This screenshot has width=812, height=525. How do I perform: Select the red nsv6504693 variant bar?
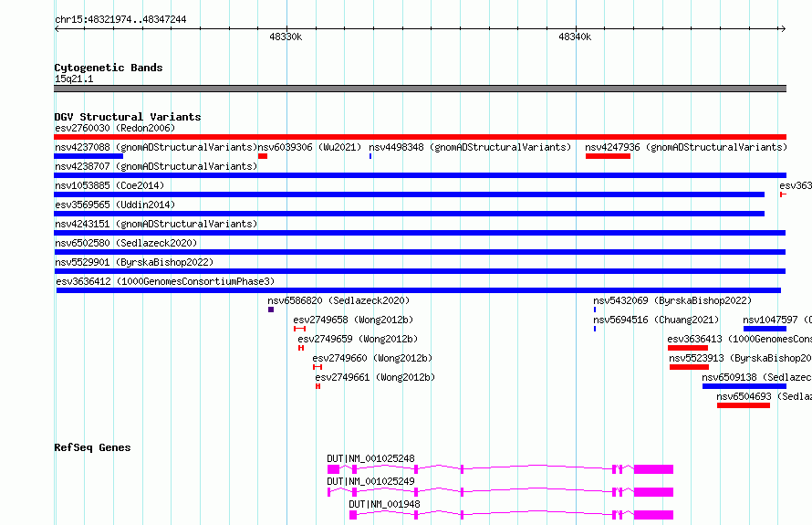(744, 405)
